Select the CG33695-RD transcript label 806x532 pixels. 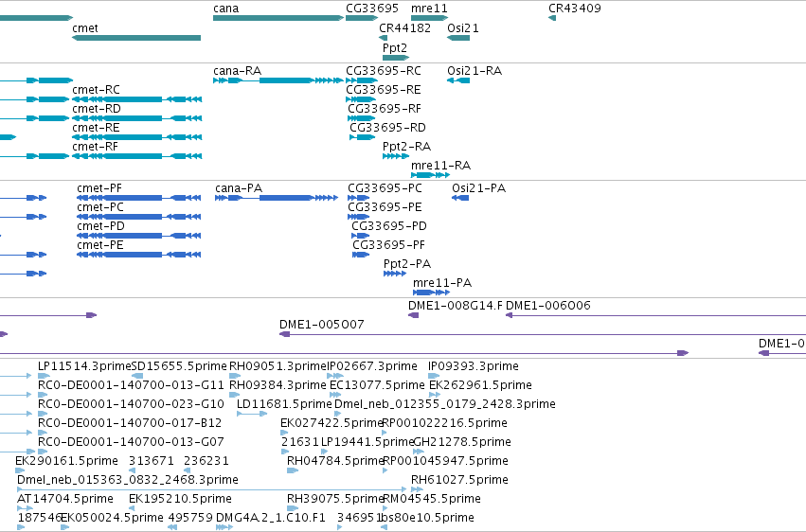click(388, 128)
